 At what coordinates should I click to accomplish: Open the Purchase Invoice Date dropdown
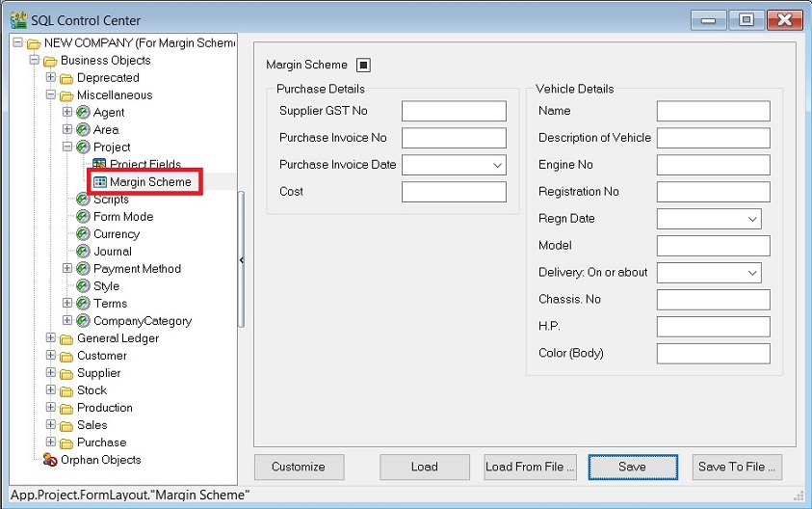(497, 165)
